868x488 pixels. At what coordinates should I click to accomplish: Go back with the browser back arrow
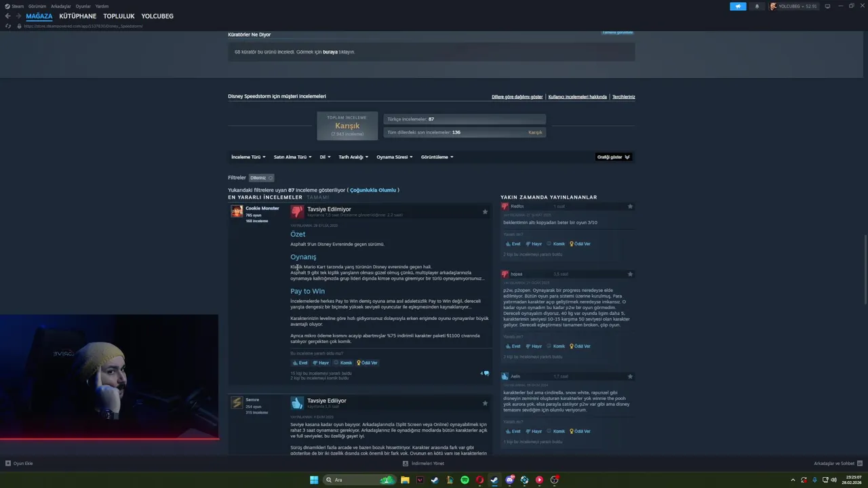pos(8,16)
